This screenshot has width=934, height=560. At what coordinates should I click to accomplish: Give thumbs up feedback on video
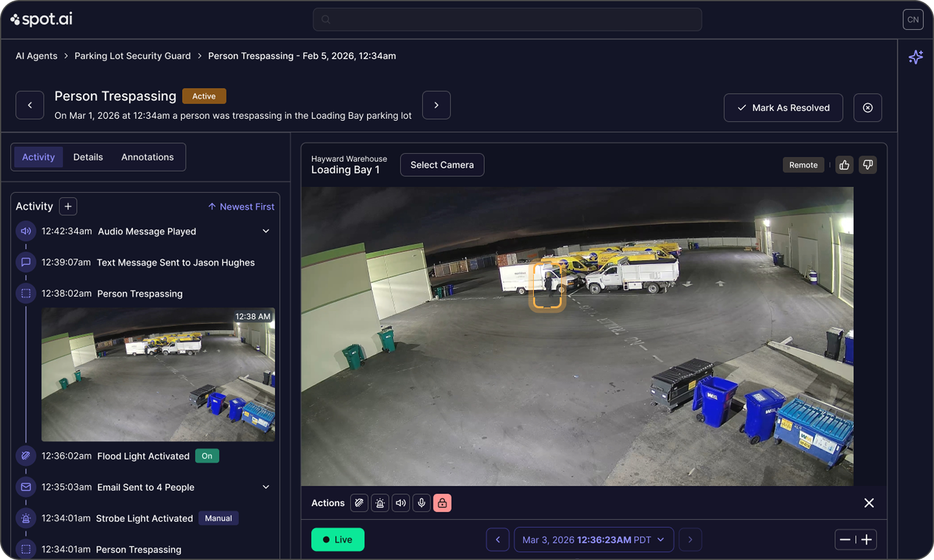pos(844,165)
